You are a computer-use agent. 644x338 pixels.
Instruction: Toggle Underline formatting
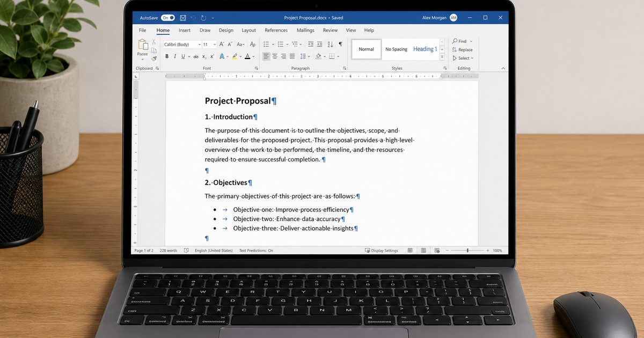point(183,56)
